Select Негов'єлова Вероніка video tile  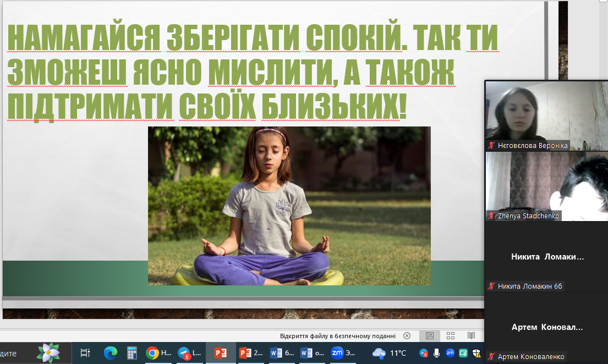[x=546, y=115]
